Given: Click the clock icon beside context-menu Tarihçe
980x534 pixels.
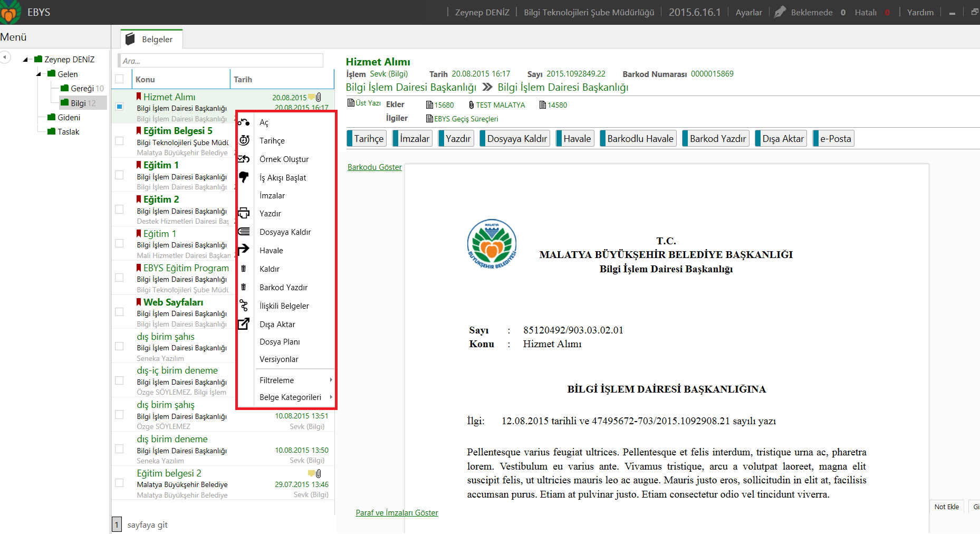Looking at the screenshot, I should coord(244,140).
